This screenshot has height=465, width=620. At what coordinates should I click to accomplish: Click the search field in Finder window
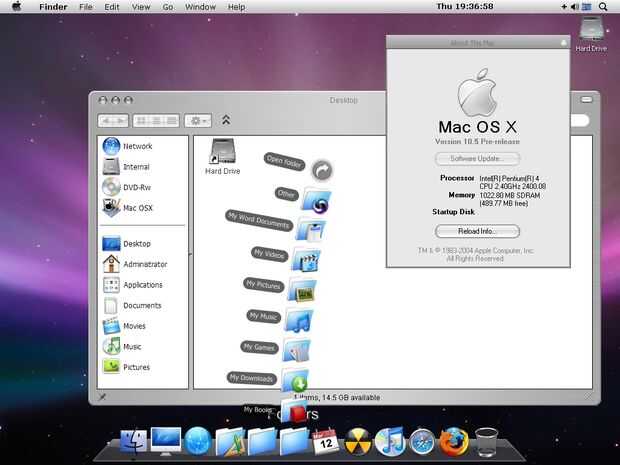pos(580,121)
